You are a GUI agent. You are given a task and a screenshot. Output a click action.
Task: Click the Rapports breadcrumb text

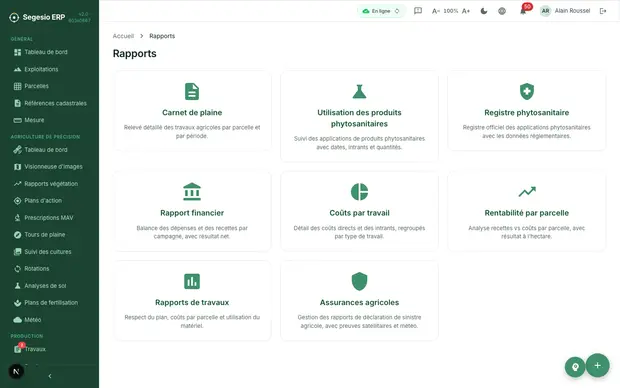click(162, 36)
